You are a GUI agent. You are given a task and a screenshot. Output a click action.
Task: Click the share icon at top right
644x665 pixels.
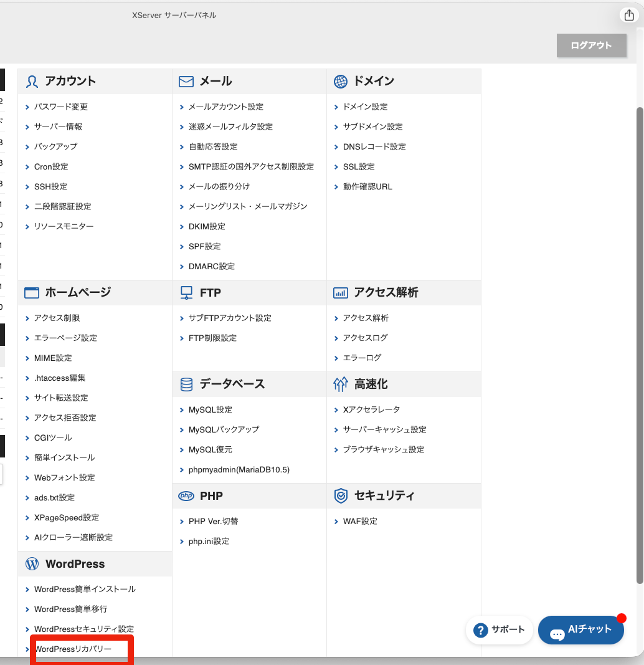click(628, 16)
